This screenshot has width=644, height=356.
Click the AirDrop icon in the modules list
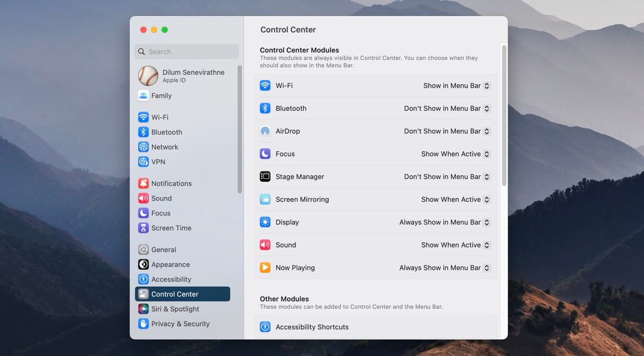265,131
